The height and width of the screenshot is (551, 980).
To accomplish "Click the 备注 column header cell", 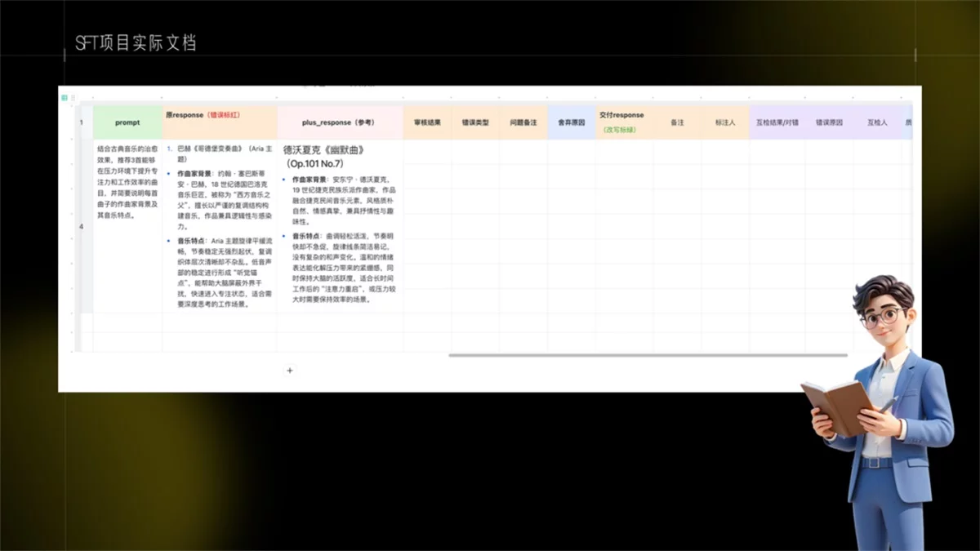I will click(x=679, y=122).
